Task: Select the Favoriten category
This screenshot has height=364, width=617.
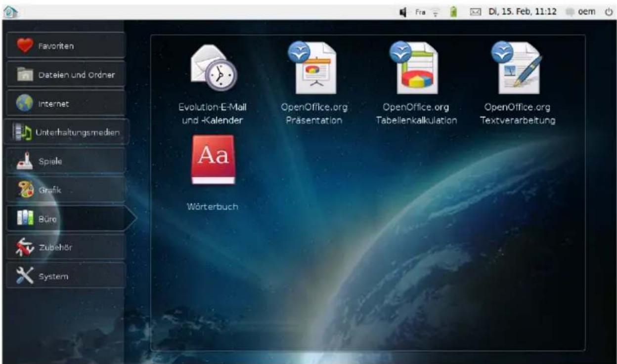Action: [65, 45]
